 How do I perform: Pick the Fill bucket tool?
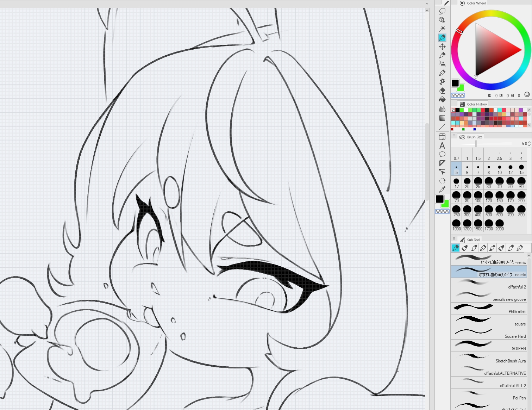click(x=442, y=100)
